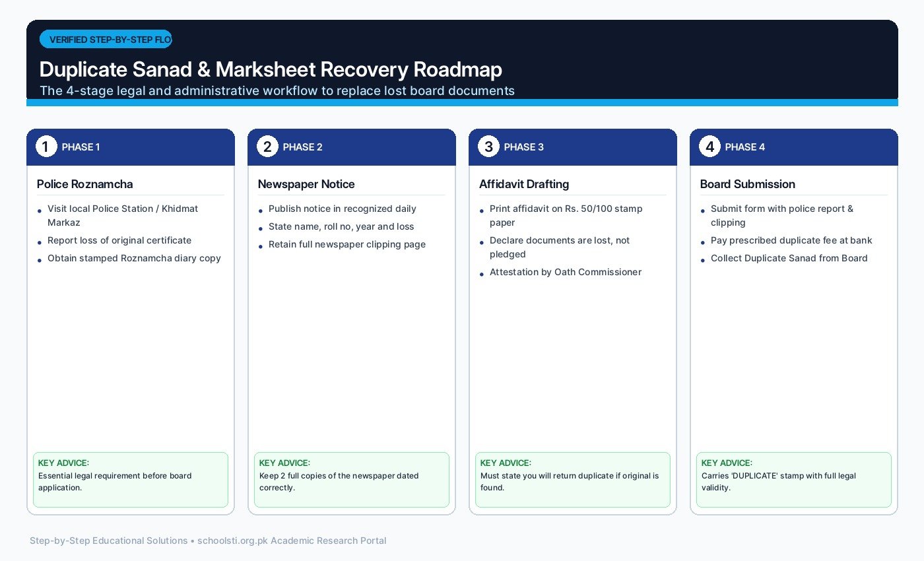
Task: Click Phase 1 key advice box
Action: [x=131, y=480]
